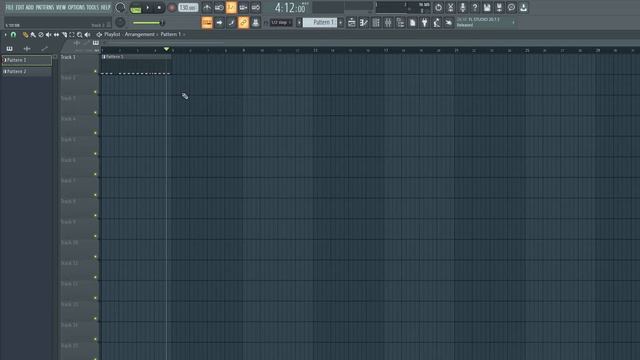The width and height of the screenshot is (640, 360).
Task: Click the microphone recording icon
Action: point(462,7)
